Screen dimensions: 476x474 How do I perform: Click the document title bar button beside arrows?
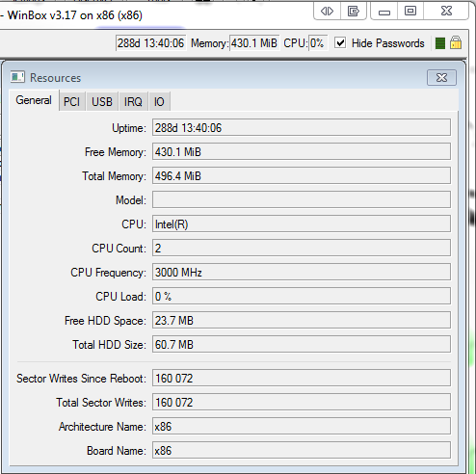[x=354, y=12]
